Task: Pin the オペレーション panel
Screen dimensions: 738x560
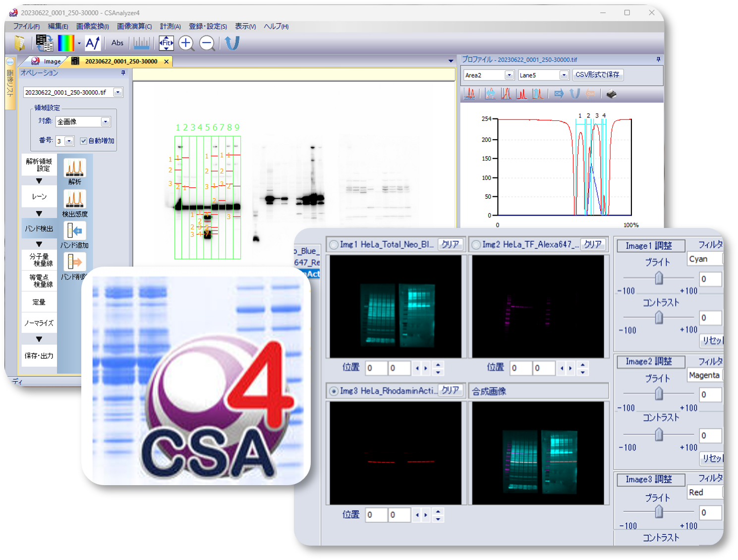Action: (123, 73)
